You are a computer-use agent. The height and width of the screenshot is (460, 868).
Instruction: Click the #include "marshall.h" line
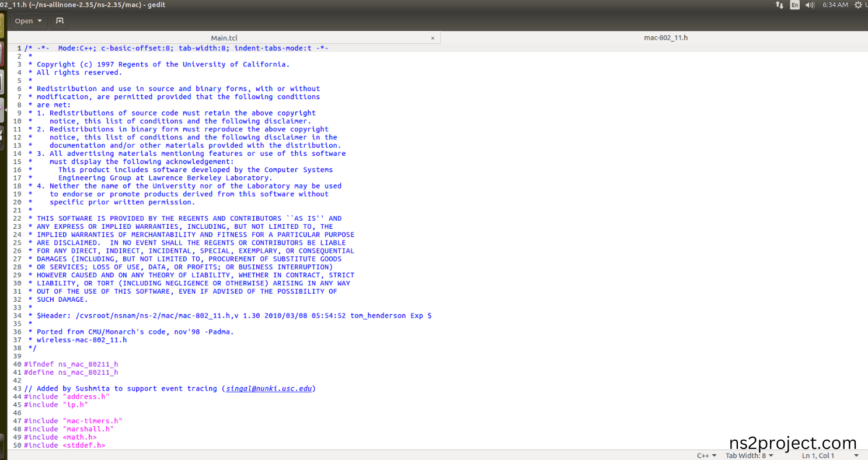coord(69,429)
